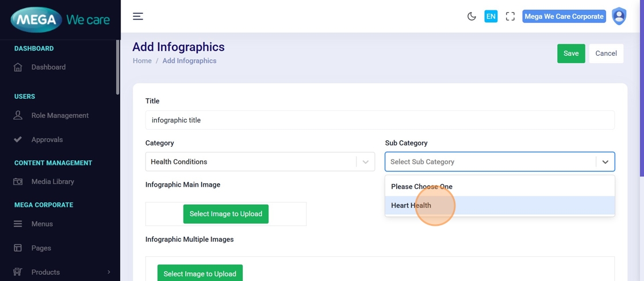Open the user profile avatar icon
644x281 pixels.
point(619,16)
